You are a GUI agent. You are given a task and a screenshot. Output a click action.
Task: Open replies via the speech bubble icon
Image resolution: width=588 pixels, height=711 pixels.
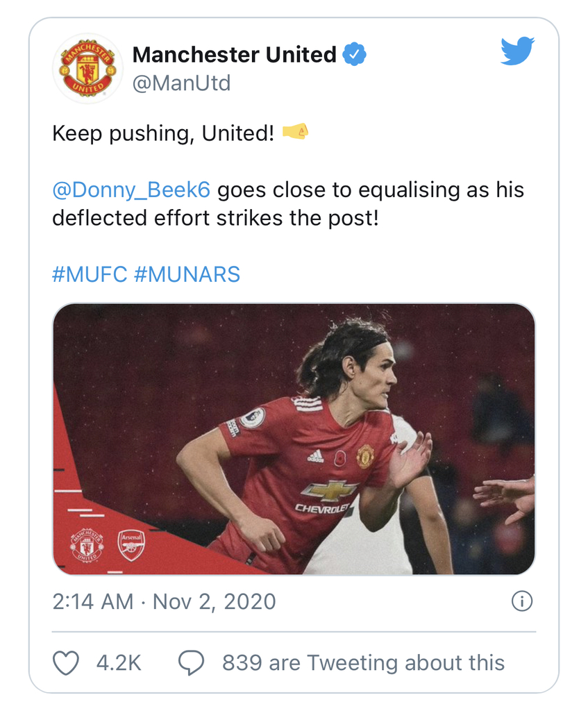[x=191, y=663]
